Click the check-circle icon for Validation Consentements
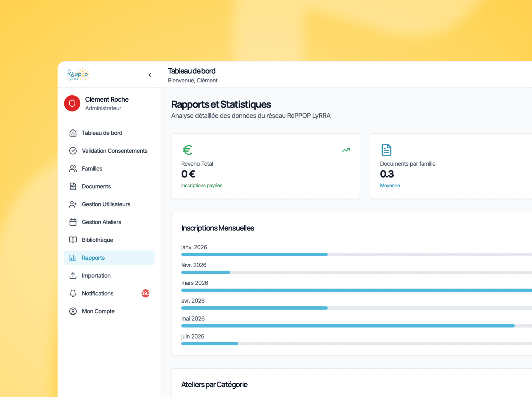This screenshot has height=397, width=532. (73, 151)
